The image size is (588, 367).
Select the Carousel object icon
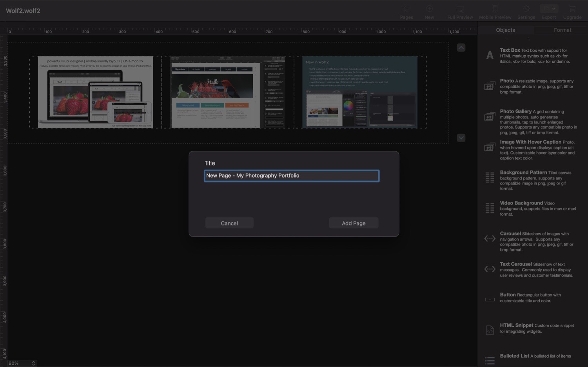click(490, 238)
